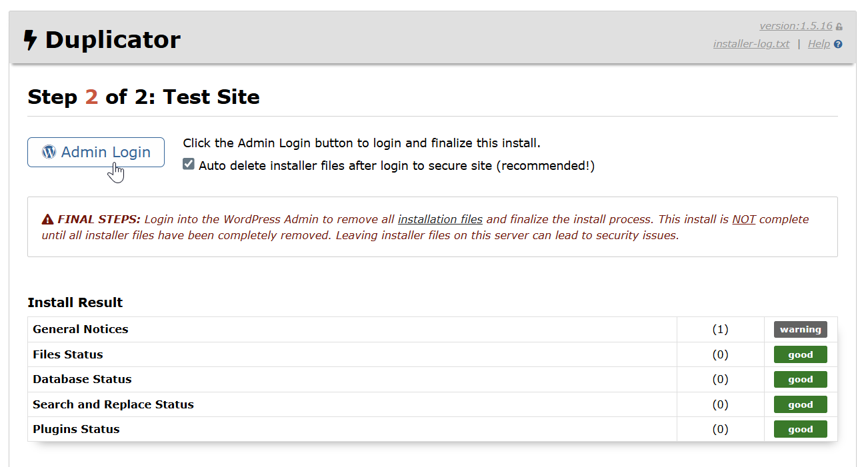Click the (1) count for General Notices

(x=720, y=329)
